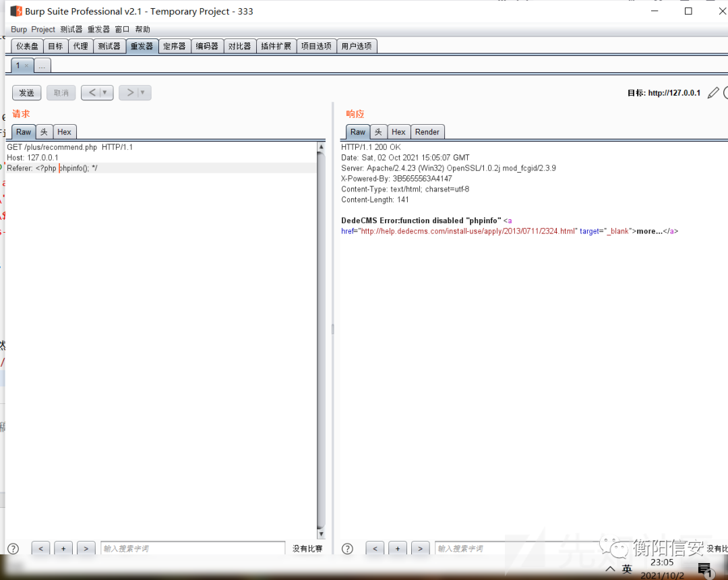Select the request 头 (Headers) tab

(x=44, y=132)
